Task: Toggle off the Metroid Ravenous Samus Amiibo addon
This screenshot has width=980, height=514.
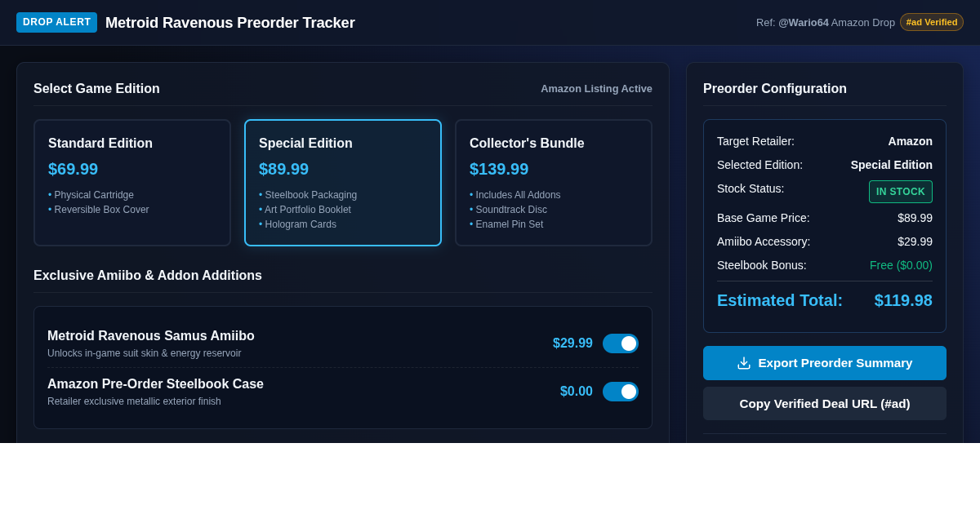Action: [621, 343]
